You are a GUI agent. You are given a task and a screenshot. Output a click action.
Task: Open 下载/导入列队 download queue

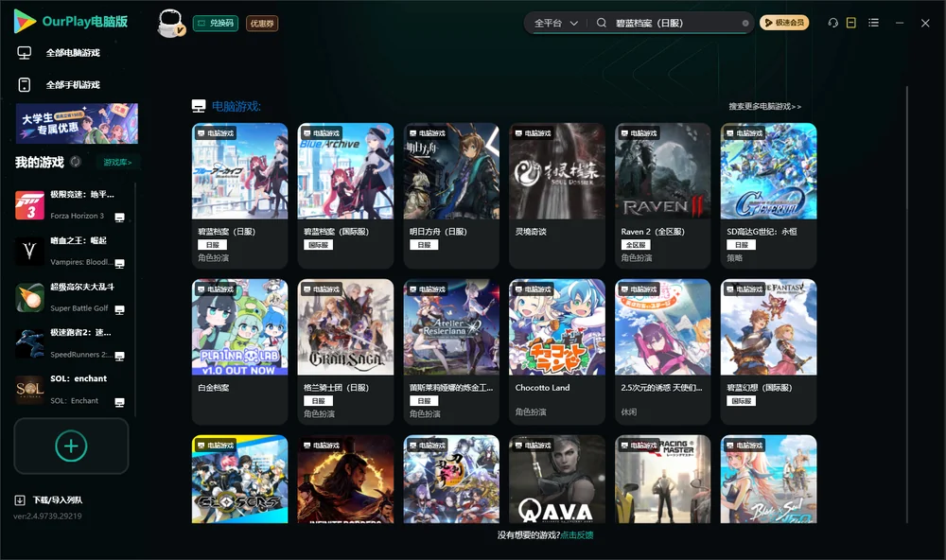pos(49,500)
